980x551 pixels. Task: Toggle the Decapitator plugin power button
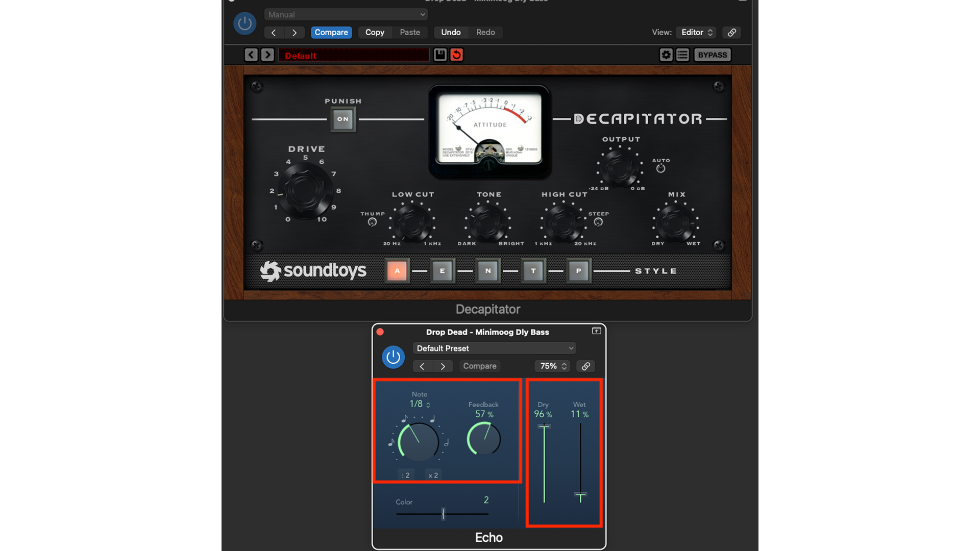click(x=244, y=23)
